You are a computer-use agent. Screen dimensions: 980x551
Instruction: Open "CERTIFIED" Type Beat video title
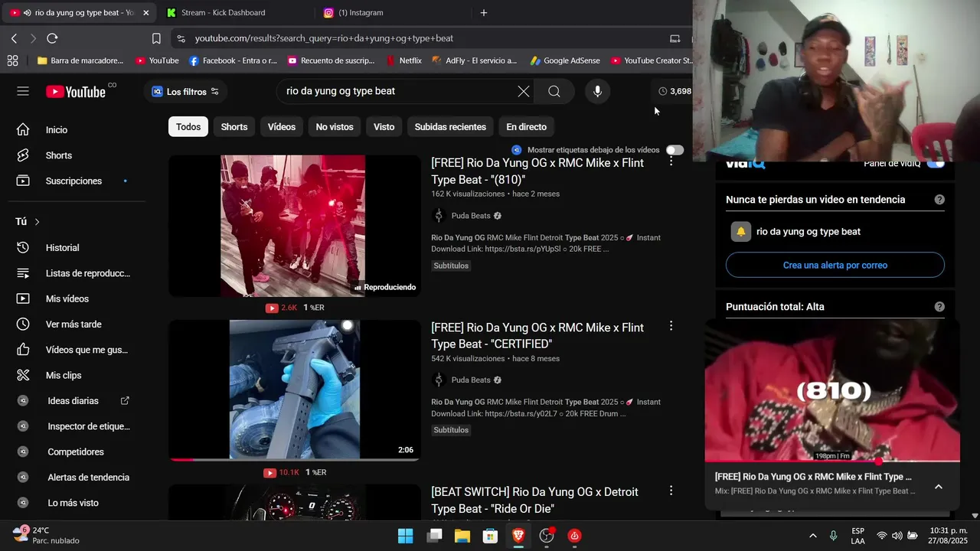[537, 336]
